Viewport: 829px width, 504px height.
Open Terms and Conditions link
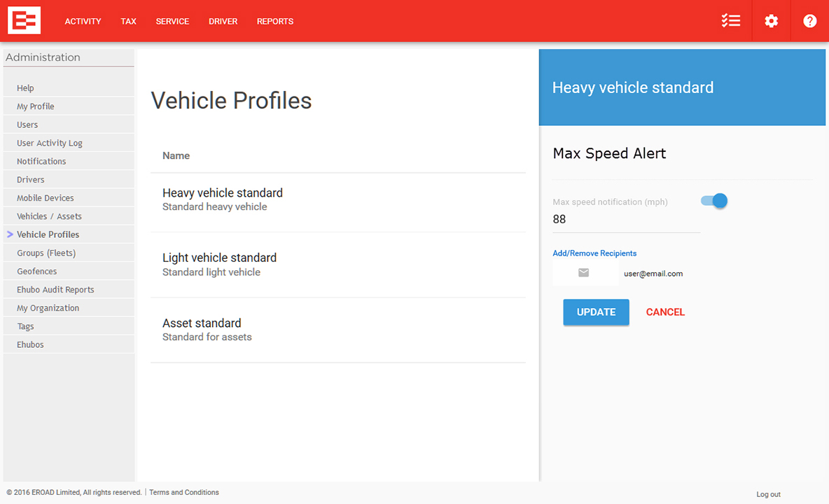point(184,493)
